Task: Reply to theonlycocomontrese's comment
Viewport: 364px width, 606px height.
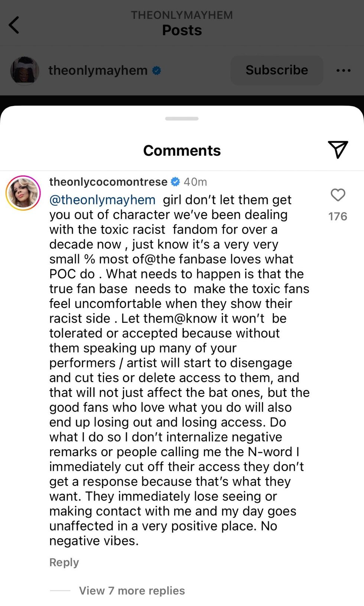Action: coord(64,563)
